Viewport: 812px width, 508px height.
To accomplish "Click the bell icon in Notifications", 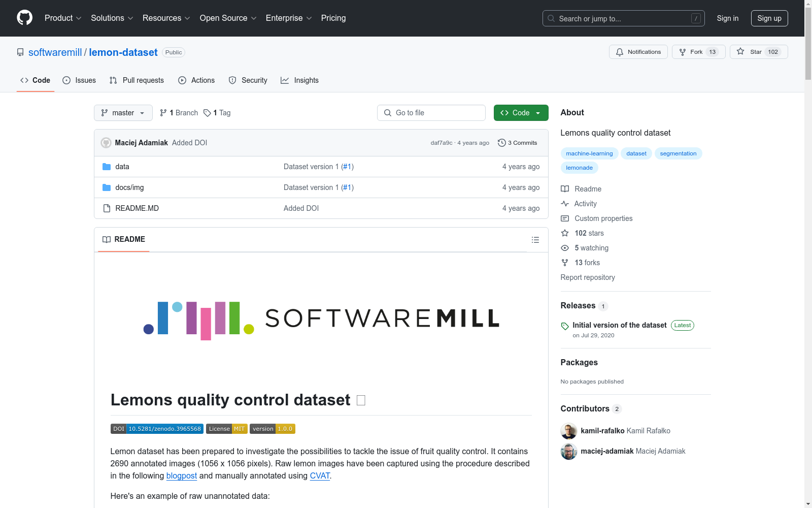I will click(620, 52).
